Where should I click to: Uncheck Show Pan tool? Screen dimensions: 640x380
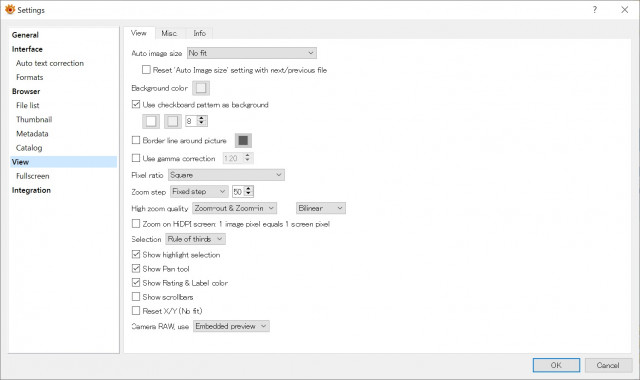pyautogui.click(x=136, y=269)
